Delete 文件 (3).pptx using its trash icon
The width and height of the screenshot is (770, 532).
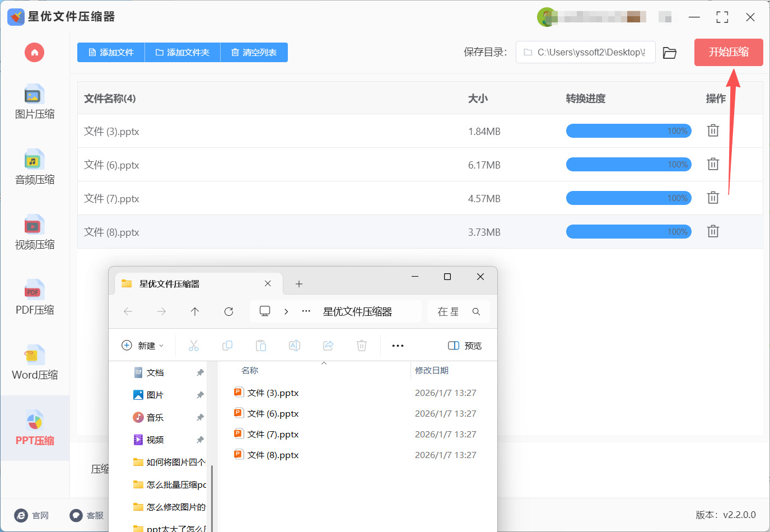tap(712, 131)
